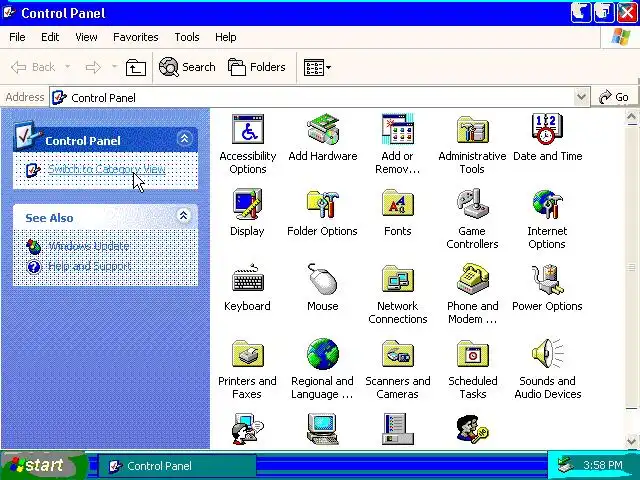Click the speech icon in bottom row

tap(248, 429)
